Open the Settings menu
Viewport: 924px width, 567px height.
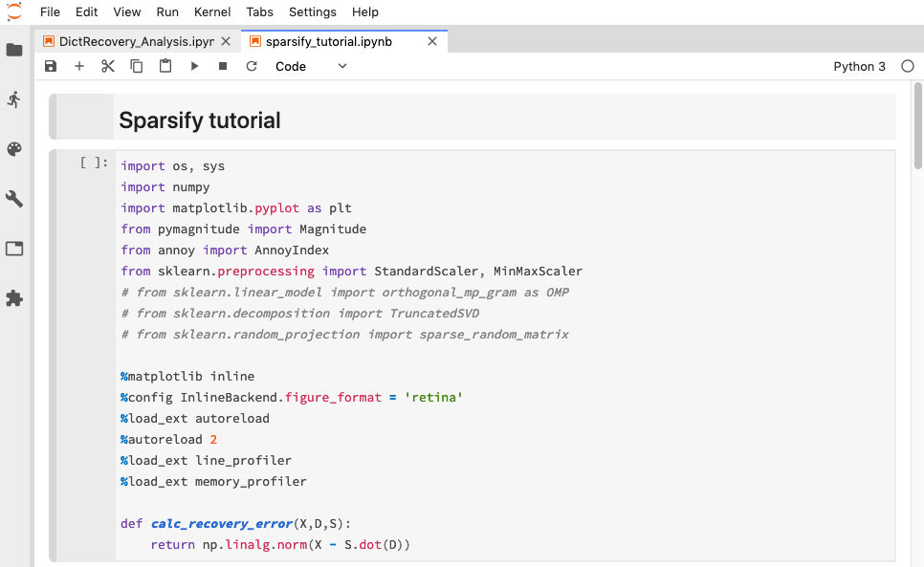pyautogui.click(x=312, y=11)
